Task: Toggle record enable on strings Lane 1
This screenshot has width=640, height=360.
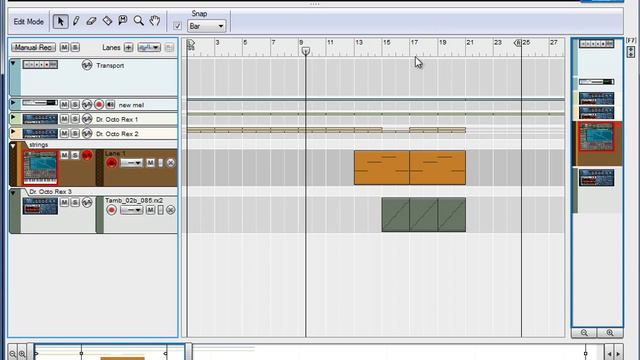Action: (111, 163)
